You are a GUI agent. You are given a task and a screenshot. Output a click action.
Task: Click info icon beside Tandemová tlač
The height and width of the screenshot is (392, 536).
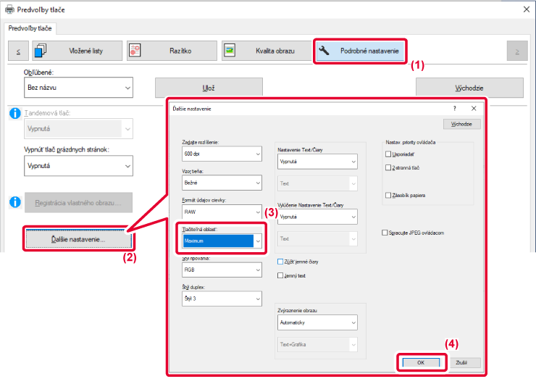pos(12,114)
